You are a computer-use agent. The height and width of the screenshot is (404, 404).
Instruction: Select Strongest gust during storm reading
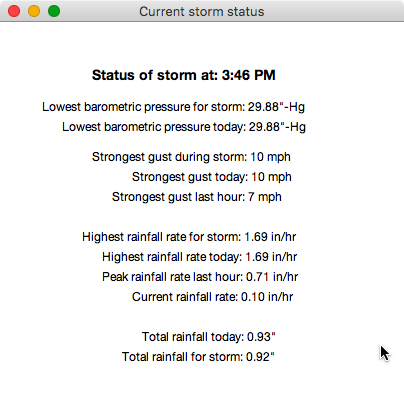191,157
